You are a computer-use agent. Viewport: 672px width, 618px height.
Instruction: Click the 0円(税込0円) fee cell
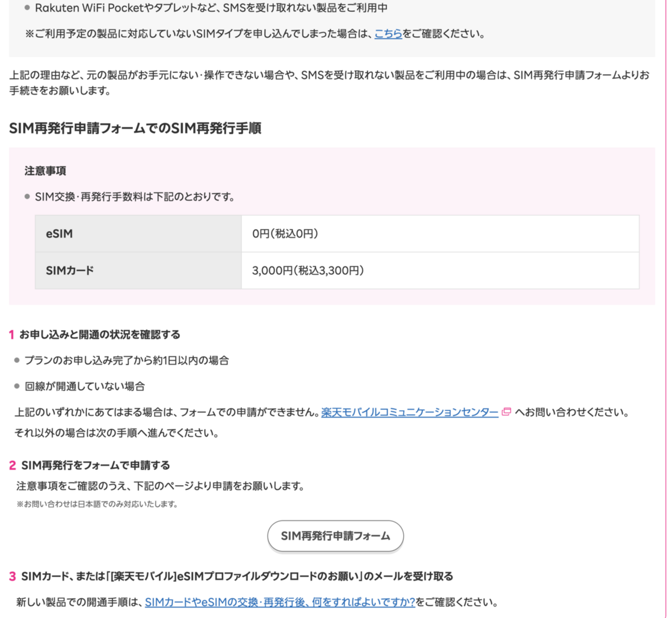click(x=440, y=234)
